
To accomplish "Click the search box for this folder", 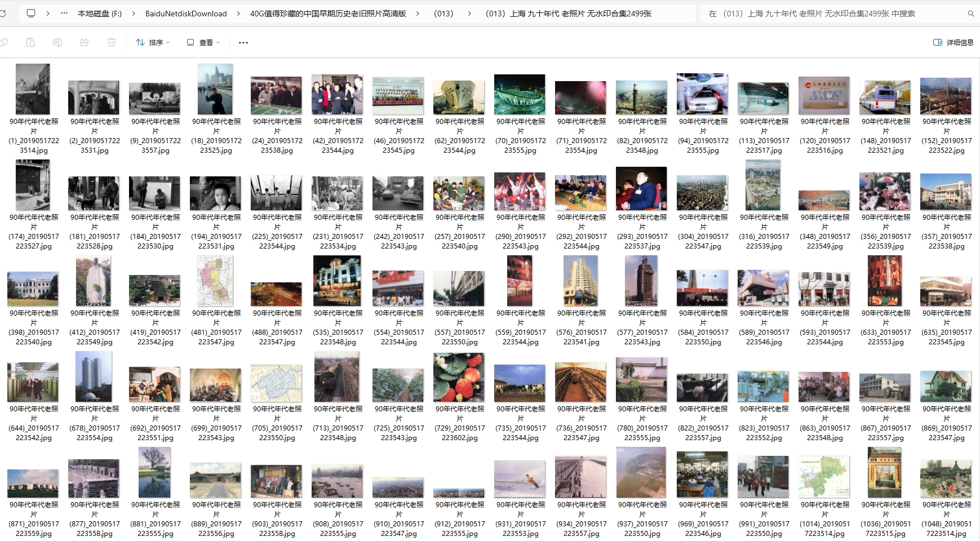I will 834,14.
